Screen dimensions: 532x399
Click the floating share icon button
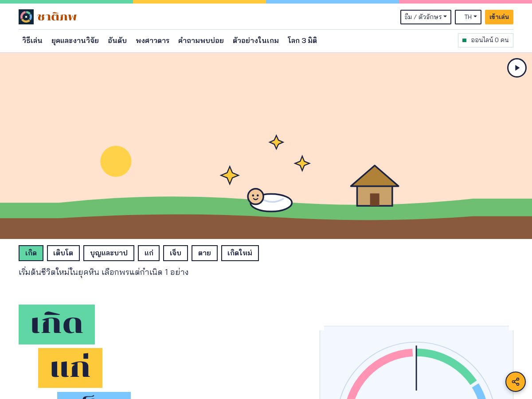pyautogui.click(x=516, y=382)
